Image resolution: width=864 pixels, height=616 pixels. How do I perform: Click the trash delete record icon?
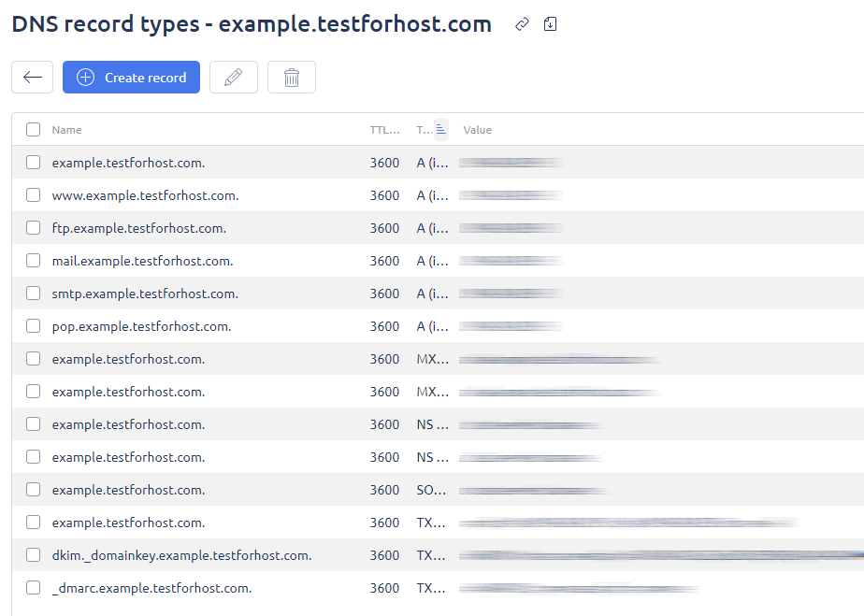point(292,78)
